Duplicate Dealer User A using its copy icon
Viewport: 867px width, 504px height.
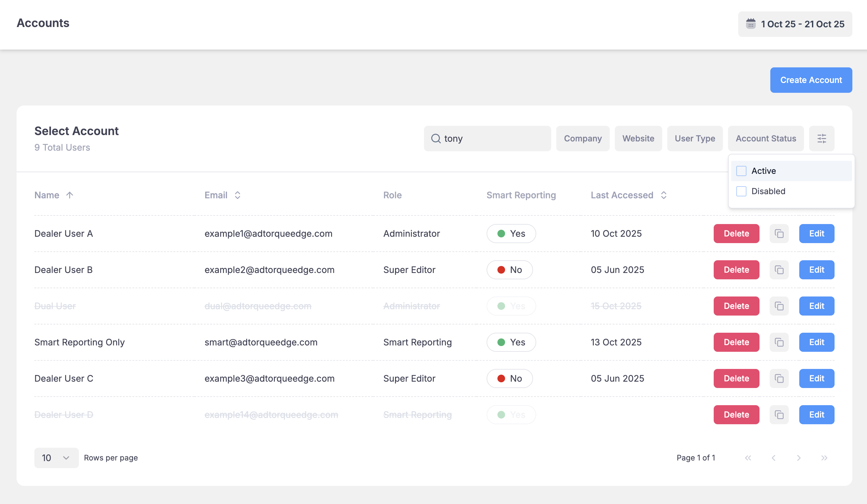pos(779,234)
